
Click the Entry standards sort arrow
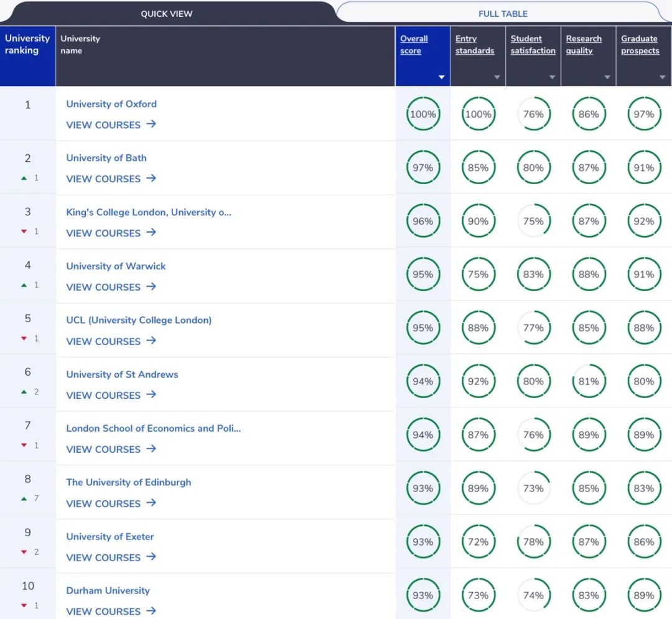point(497,78)
